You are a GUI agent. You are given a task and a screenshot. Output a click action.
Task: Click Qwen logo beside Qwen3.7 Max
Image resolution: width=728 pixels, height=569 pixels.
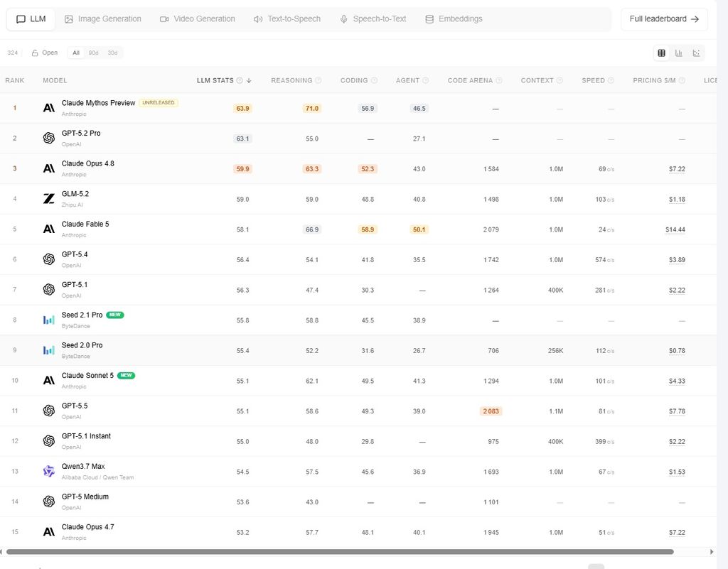point(49,472)
